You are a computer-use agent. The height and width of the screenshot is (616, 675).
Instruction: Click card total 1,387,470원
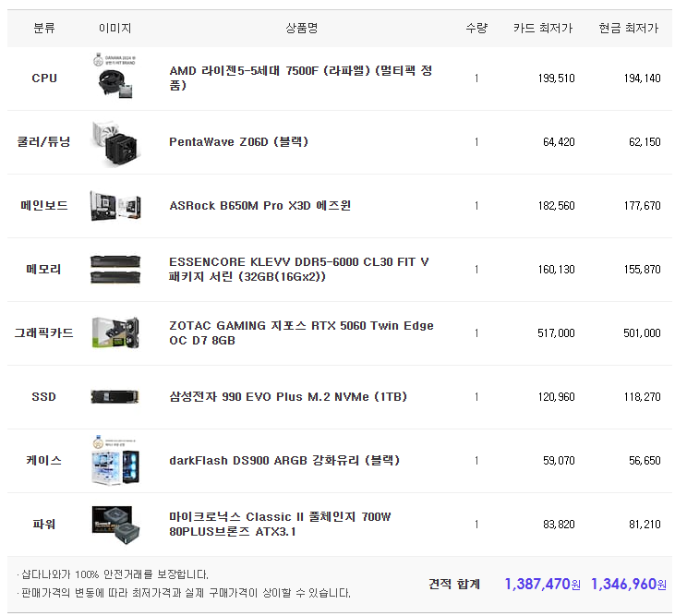click(x=542, y=584)
